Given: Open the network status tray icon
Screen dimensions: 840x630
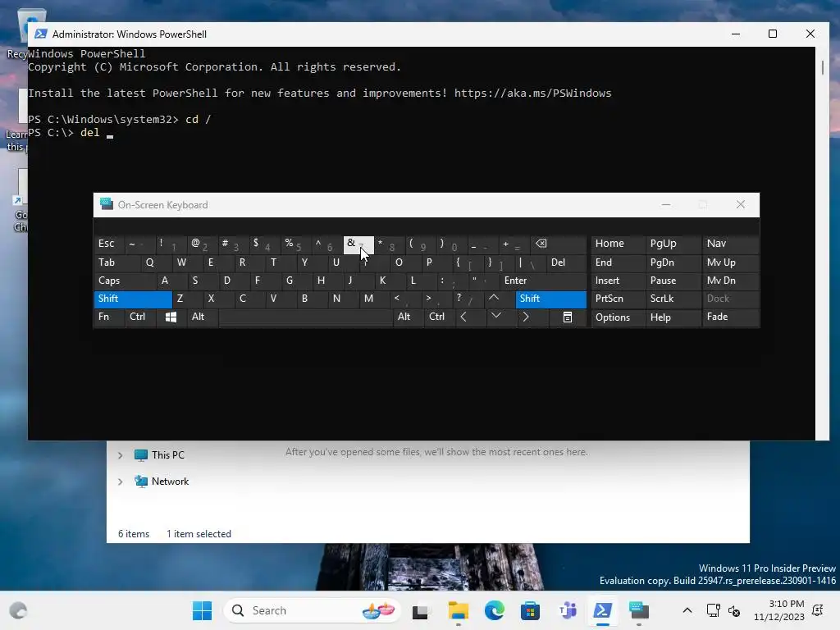Looking at the screenshot, I should [714, 610].
